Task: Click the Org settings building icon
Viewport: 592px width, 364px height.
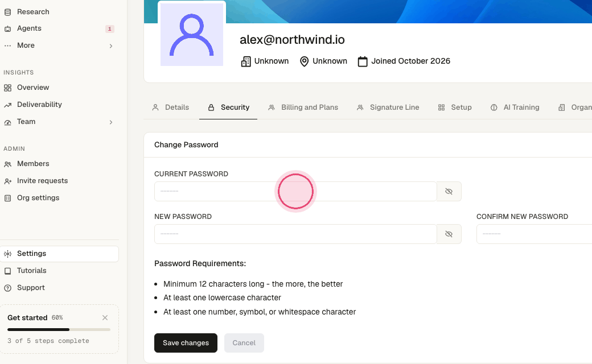Action: (x=7, y=198)
